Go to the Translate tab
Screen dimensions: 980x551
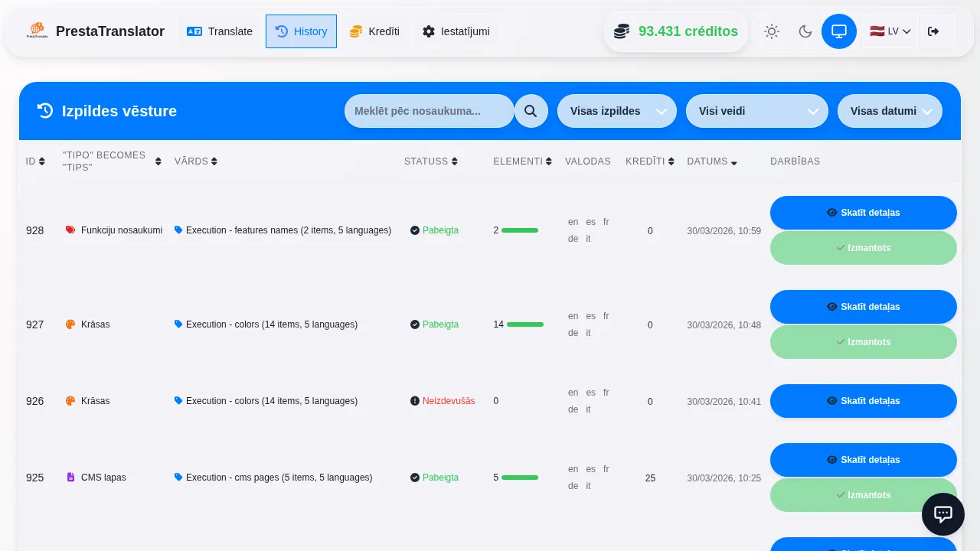220,31
